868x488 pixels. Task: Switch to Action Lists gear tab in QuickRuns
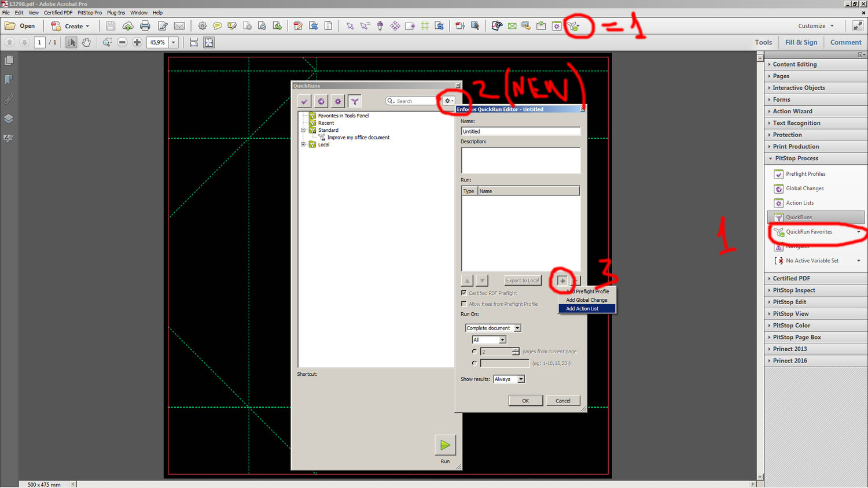click(338, 101)
